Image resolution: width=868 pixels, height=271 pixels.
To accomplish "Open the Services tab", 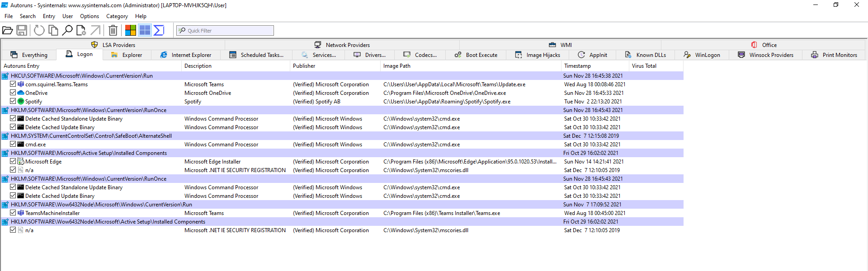I will pos(319,55).
